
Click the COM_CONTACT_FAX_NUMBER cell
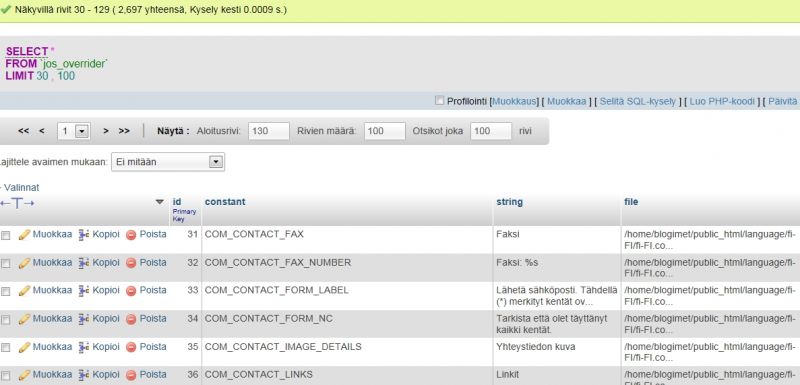347,268
